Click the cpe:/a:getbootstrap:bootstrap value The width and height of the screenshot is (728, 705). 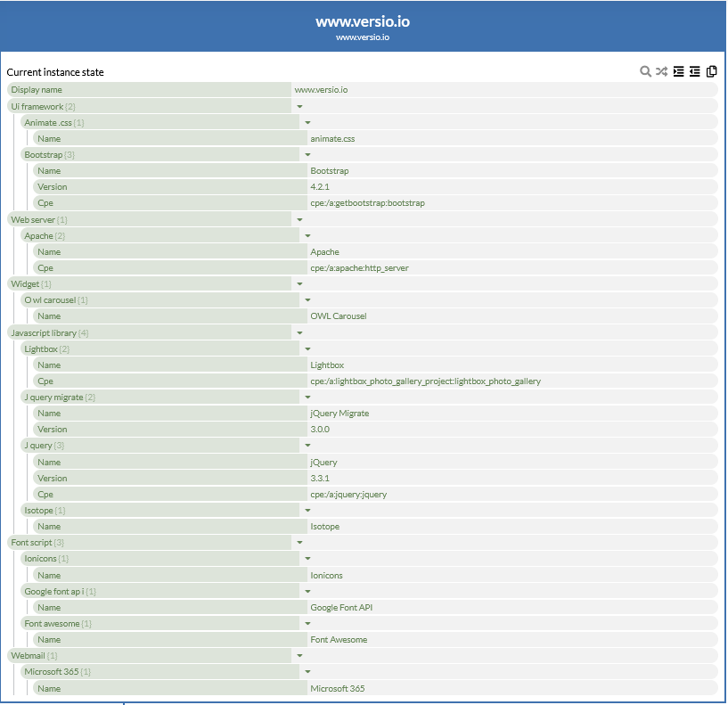coord(368,203)
